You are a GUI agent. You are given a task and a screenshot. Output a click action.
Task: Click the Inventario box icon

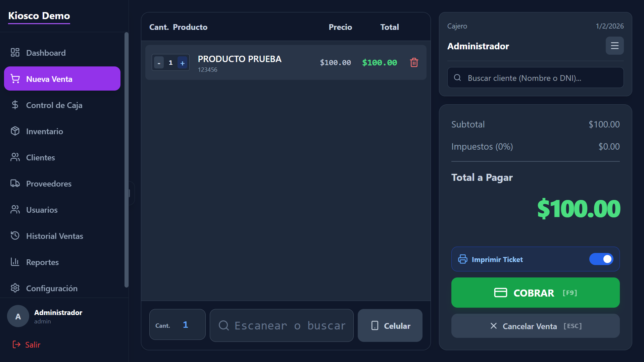(15, 131)
